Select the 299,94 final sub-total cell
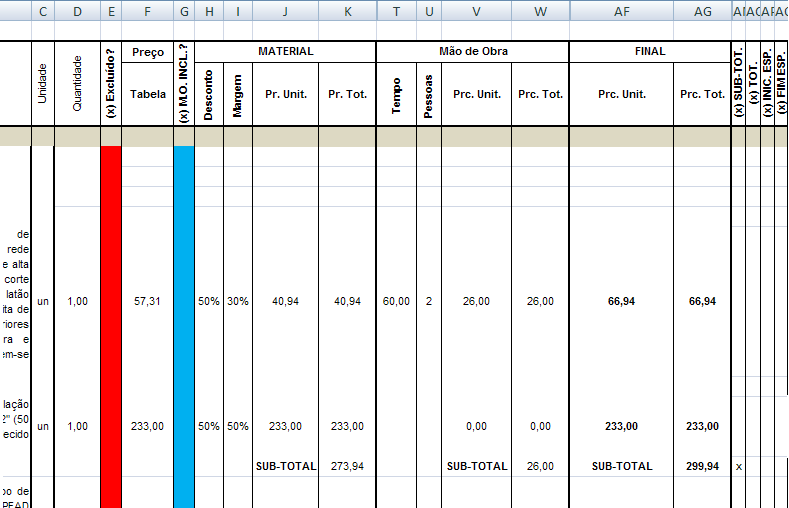This screenshot has height=508, width=789. tap(702, 466)
